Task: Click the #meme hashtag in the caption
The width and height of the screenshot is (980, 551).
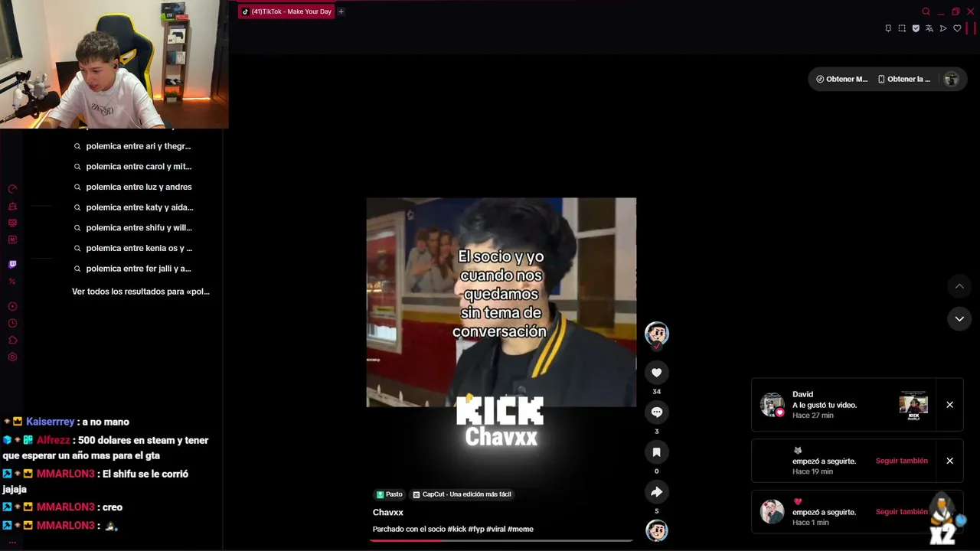Action: 521,530
